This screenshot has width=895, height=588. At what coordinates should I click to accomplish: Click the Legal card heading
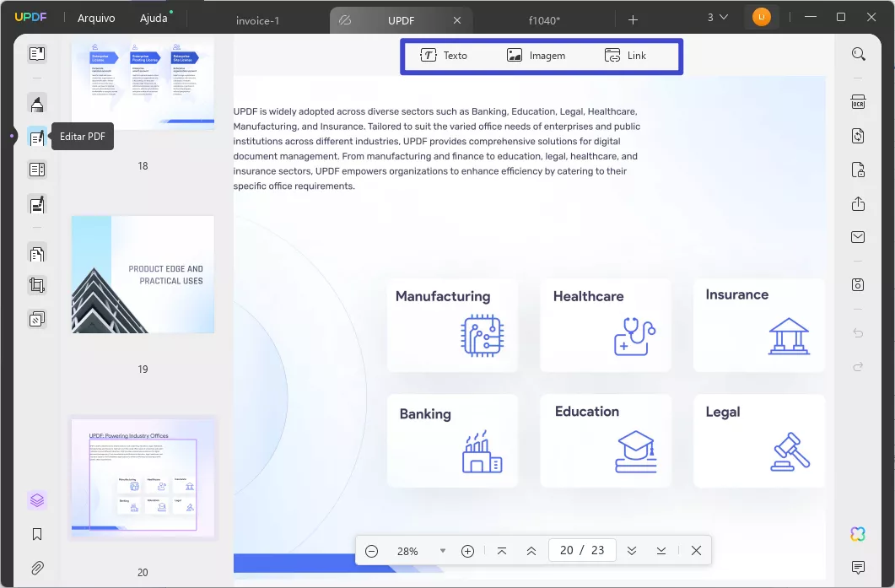tap(723, 413)
